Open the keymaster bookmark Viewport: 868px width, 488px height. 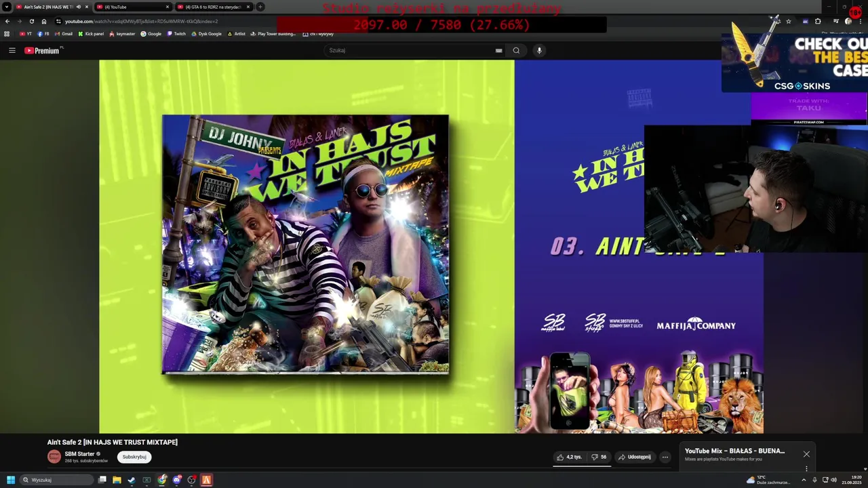coord(122,34)
